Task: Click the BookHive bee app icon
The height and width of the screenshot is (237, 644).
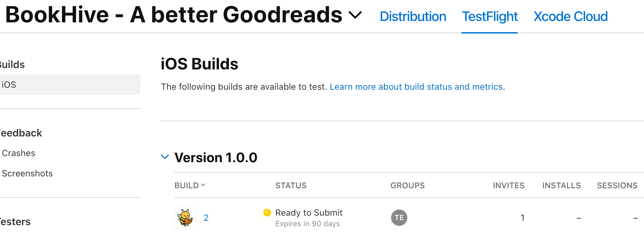Action: [185, 218]
